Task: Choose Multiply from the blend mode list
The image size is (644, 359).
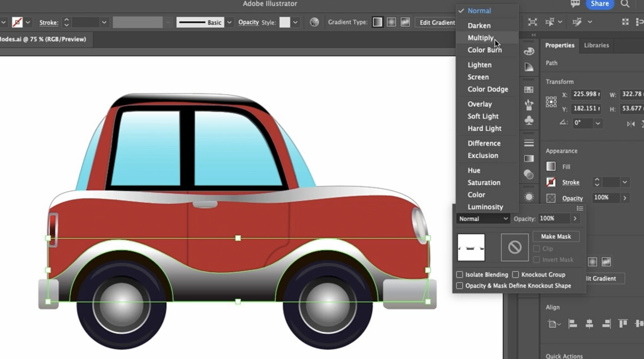Action: (x=480, y=38)
